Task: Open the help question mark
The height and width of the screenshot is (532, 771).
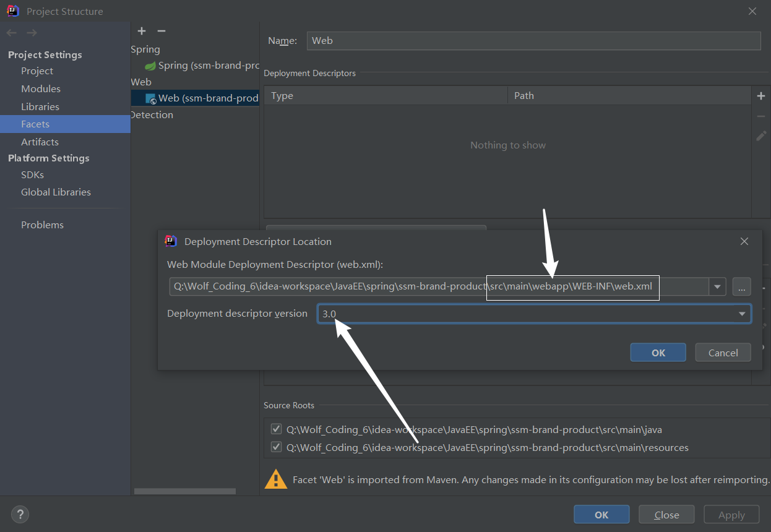Action: [20, 514]
